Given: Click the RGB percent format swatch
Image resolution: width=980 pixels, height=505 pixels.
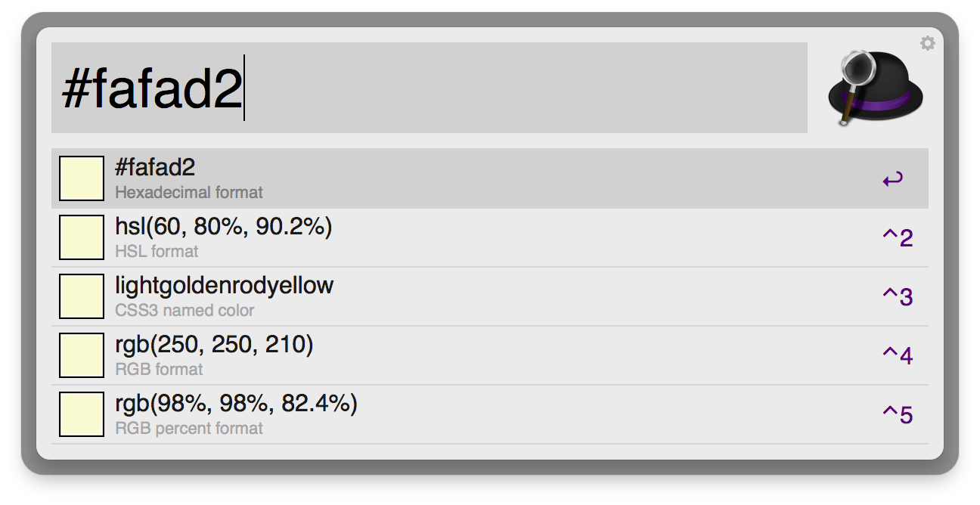Looking at the screenshot, I should (82, 414).
